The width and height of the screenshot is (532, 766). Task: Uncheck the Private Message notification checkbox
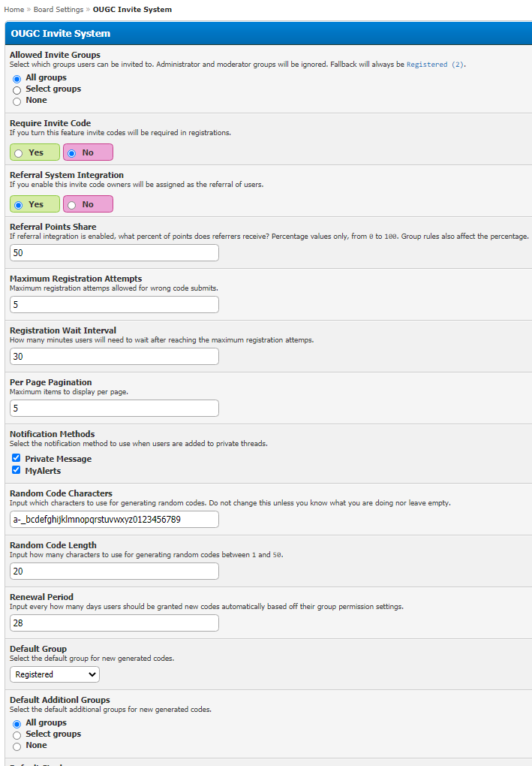point(17,458)
